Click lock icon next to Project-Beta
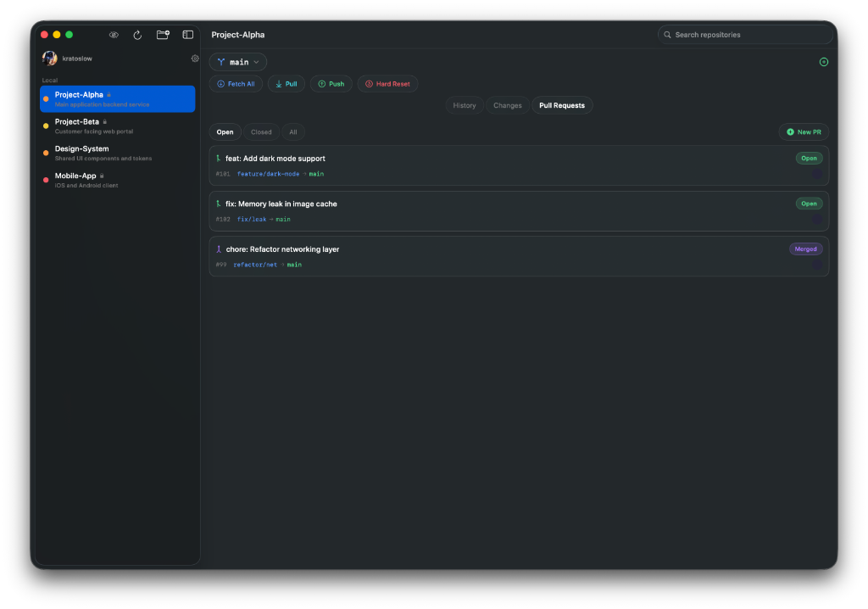 (x=104, y=122)
